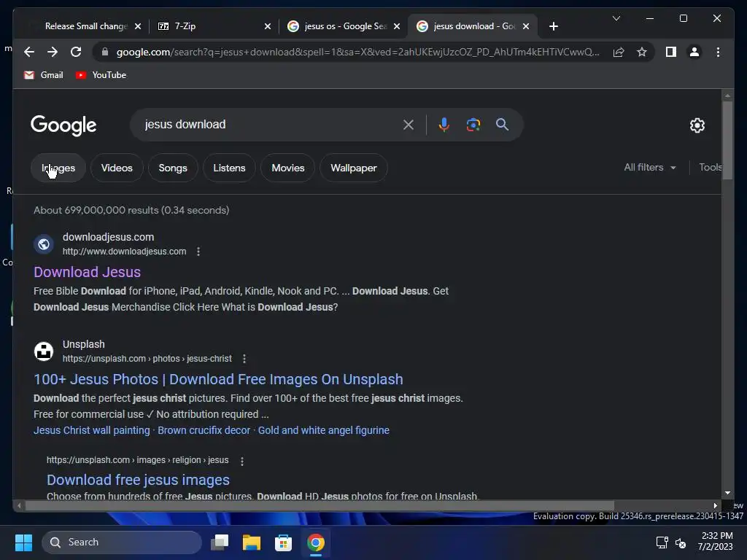Screen dimensions: 747x560
Task: Search by image with Google Lens icon
Action: 473,125
